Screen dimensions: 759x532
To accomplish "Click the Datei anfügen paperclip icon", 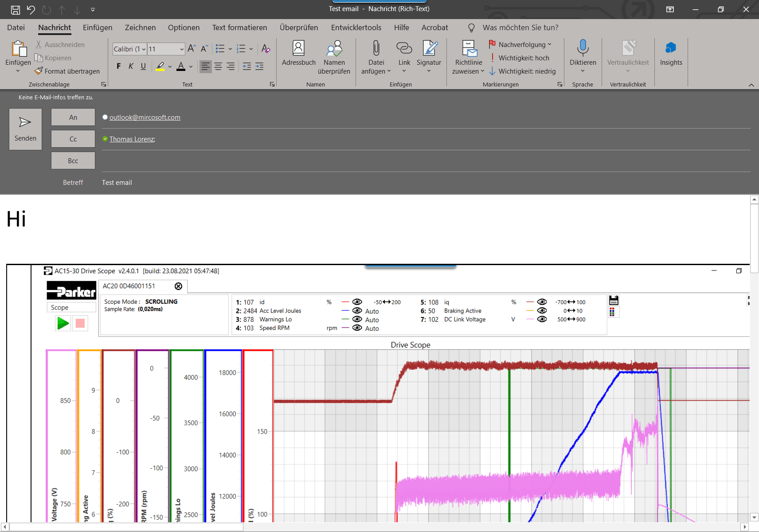I will (376, 49).
